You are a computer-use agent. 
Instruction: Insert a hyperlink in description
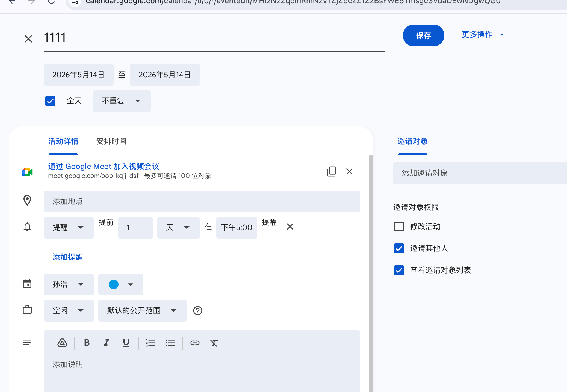click(x=195, y=343)
